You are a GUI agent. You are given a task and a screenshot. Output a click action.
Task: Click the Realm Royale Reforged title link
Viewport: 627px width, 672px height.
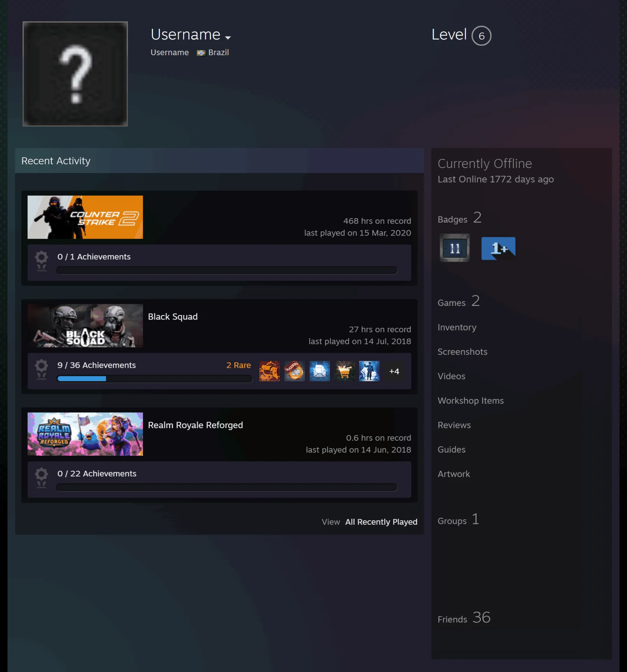click(x=195, y=425)
